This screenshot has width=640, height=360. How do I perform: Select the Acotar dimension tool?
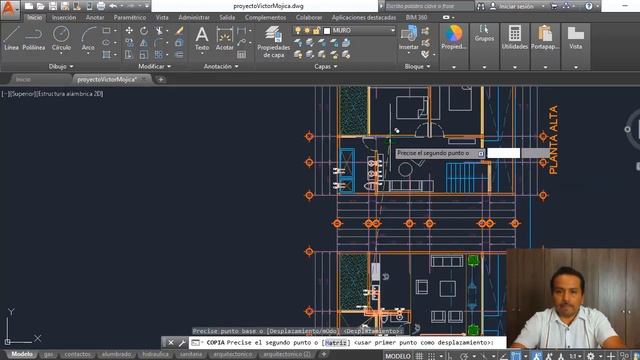tap(224, 38)
